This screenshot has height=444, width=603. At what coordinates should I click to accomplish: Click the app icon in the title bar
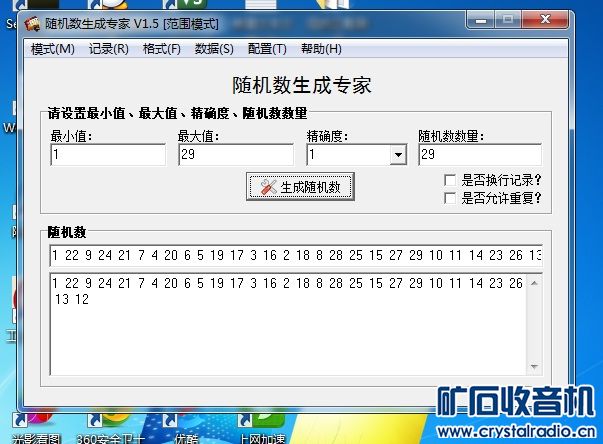(32, 24)
